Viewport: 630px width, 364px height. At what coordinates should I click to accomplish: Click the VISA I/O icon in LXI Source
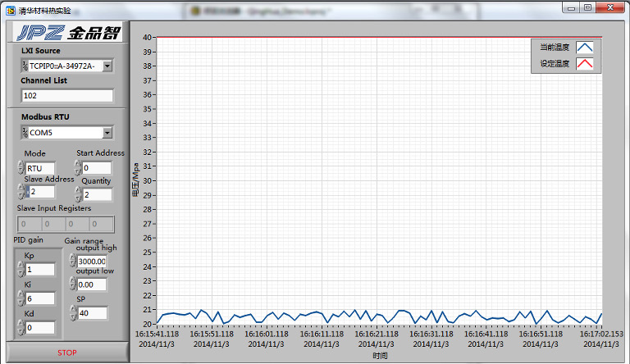tap(25, 66)
